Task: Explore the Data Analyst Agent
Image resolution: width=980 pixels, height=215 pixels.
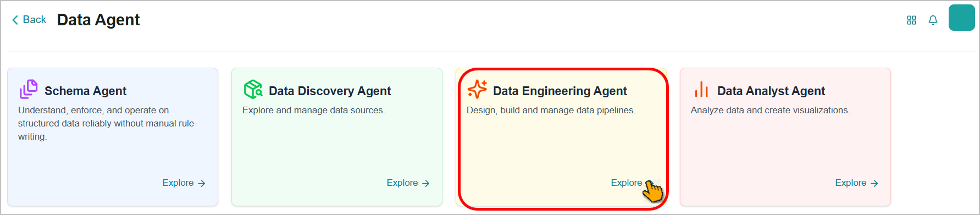Action: 856,183
